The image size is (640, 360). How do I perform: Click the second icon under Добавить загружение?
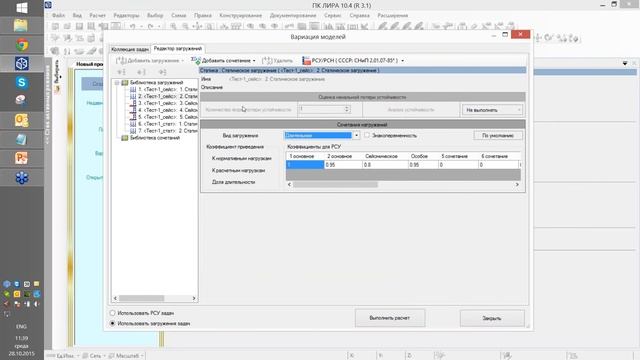pos(141,72)
